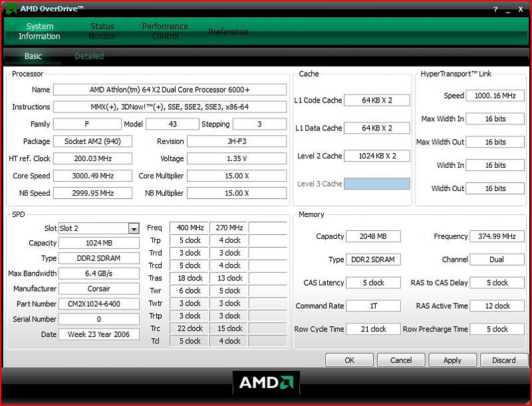Click the RAS Active Time value 12 clock
This screenshot has height=406, width=532.
coord(497,306)
